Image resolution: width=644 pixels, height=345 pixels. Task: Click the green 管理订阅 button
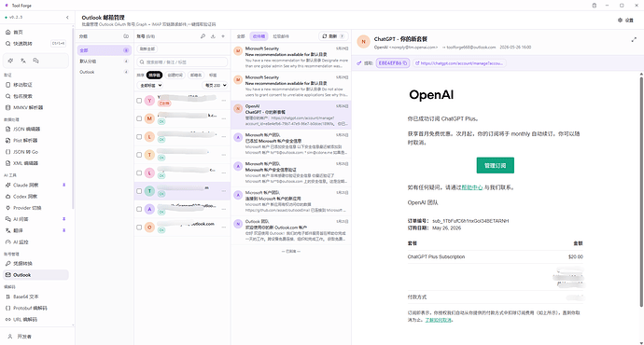pyautogui.click(x=496, y=165)
